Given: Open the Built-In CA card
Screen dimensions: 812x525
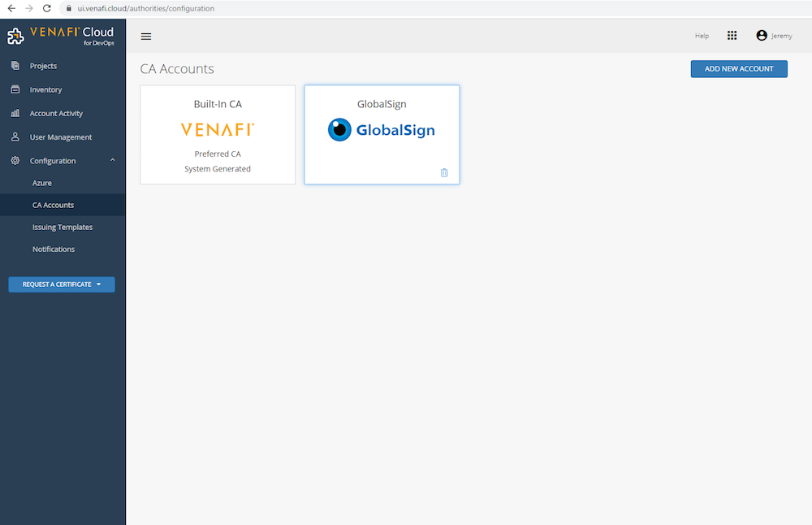Looking at the screenshot, I should 218,135.
